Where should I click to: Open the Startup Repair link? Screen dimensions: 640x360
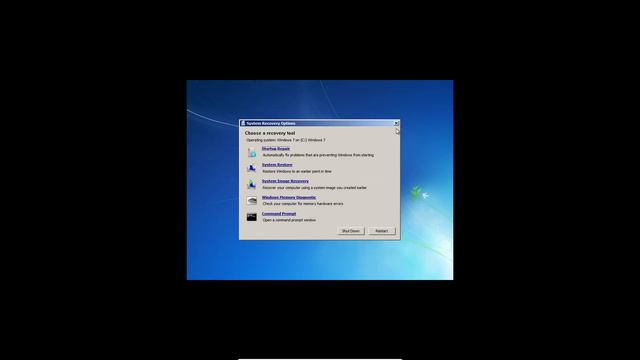[x=276, y=149]
